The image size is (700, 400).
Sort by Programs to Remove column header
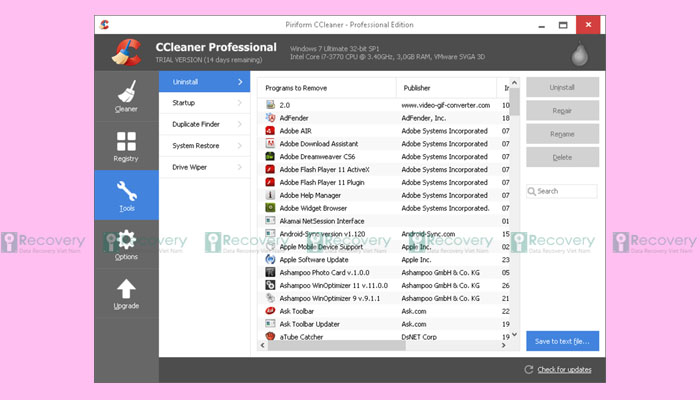click(327, 88)
